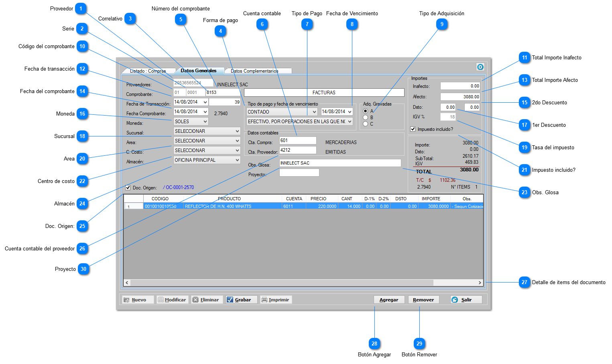Click the comprobante code field 01

click(x=179, y=92)
